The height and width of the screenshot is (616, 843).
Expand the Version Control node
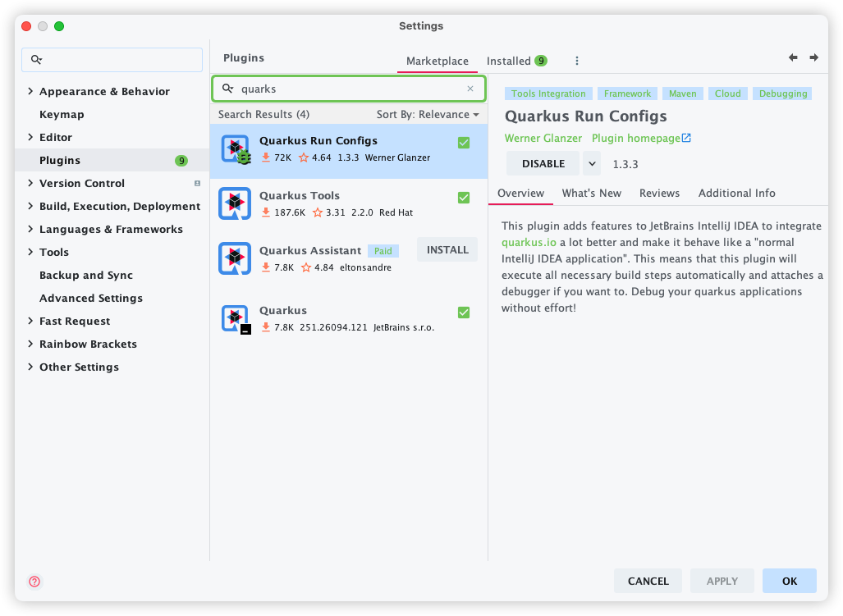[x=30, y=183]
